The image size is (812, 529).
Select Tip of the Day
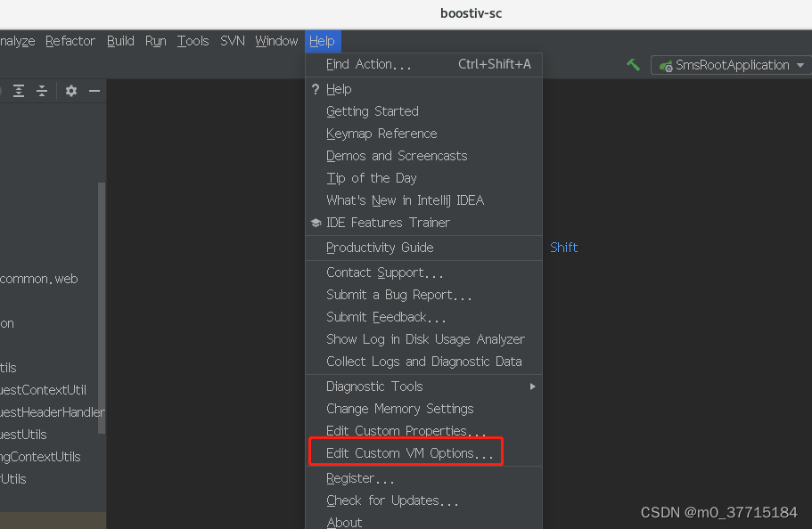(373, 177)
